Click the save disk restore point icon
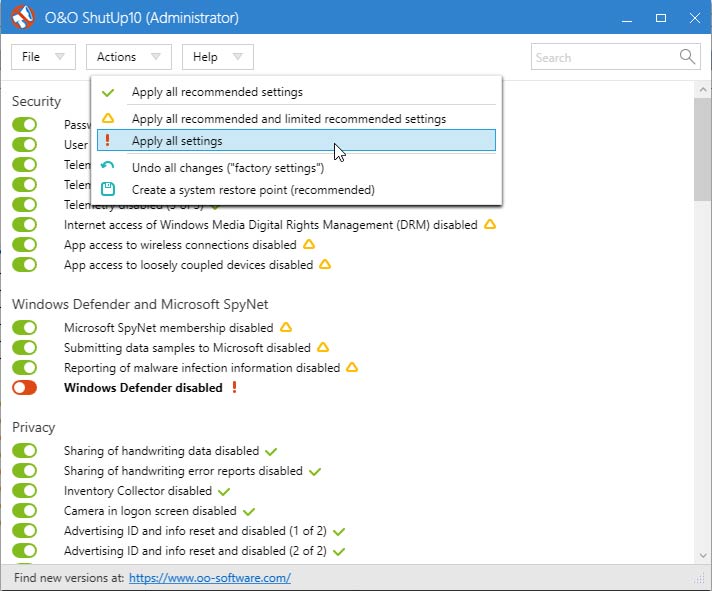This screenshot has height=591, width=712. click(x=108, y=189)
